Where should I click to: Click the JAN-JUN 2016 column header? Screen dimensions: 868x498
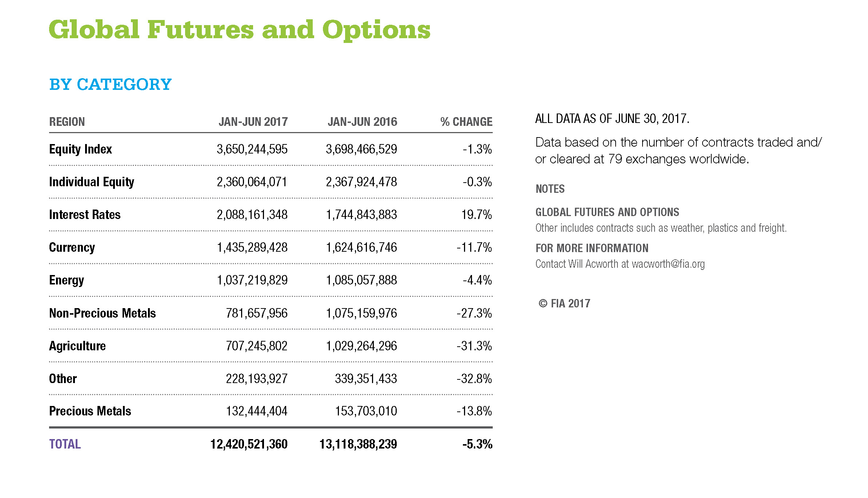tap(362, 121)
